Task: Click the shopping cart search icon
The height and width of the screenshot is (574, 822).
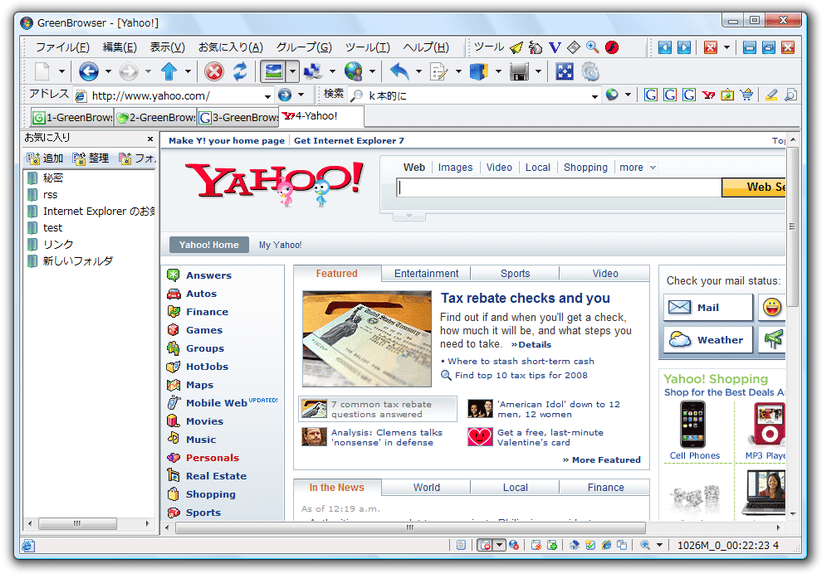Action: coord(747,95)
